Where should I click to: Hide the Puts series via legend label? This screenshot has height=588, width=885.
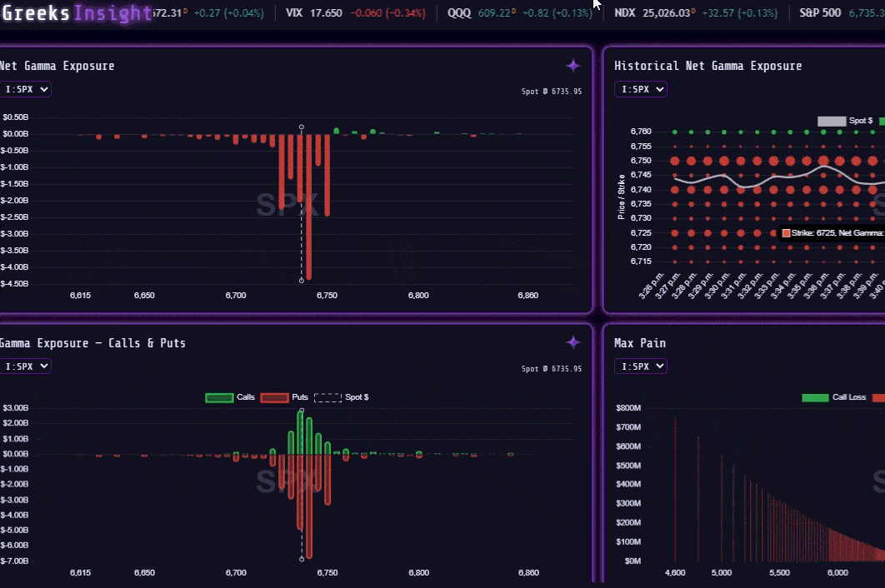pos(300,397)
